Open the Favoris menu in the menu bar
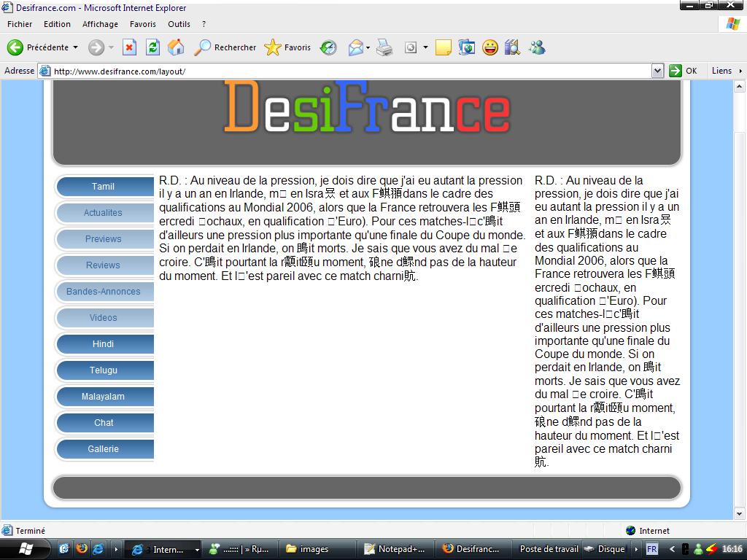The width and height of the screenshot is (747, 560). (143, 24)
